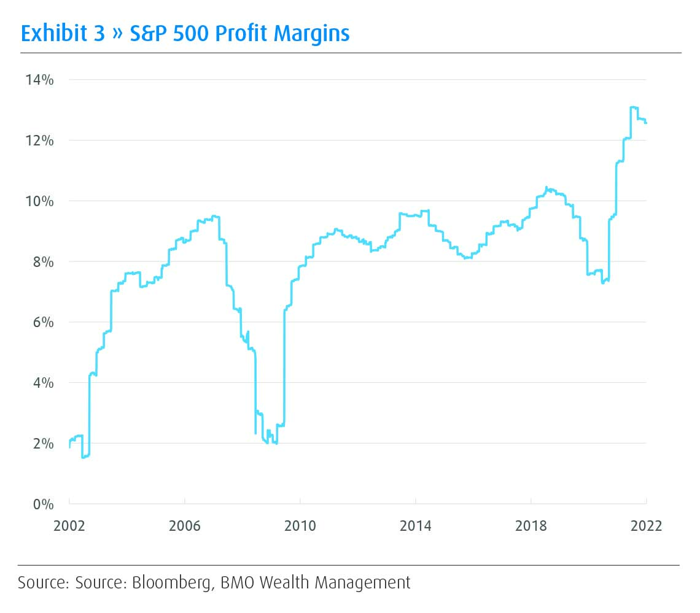Select the 2006 x-axis label
The height and width of the screenshot is (613, 700).
(x=185, y=526)
